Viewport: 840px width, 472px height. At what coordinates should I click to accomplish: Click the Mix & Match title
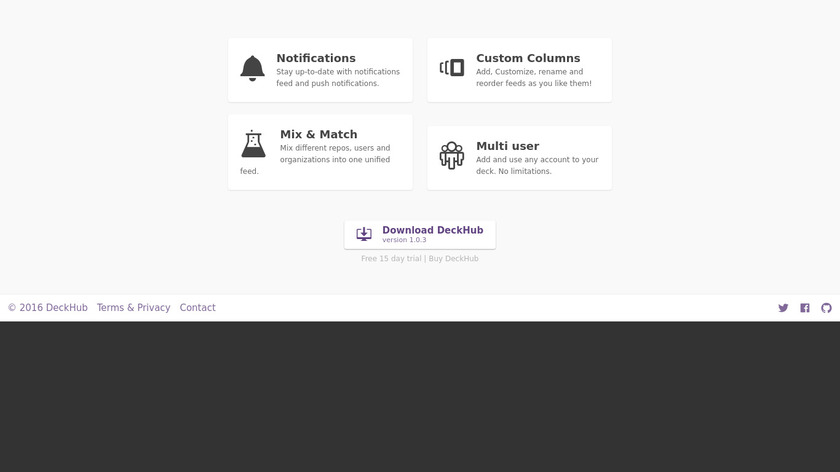[318, 134]
